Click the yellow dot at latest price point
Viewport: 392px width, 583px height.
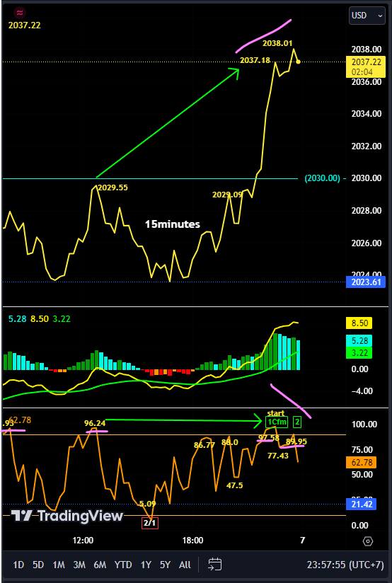299,62
